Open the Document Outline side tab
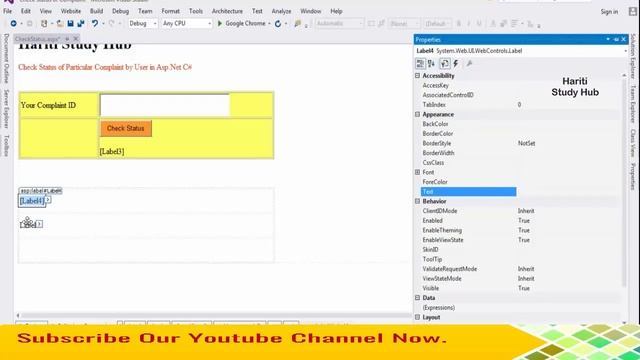Viewport: 640px width, 360px height. [x=6, y=59]
